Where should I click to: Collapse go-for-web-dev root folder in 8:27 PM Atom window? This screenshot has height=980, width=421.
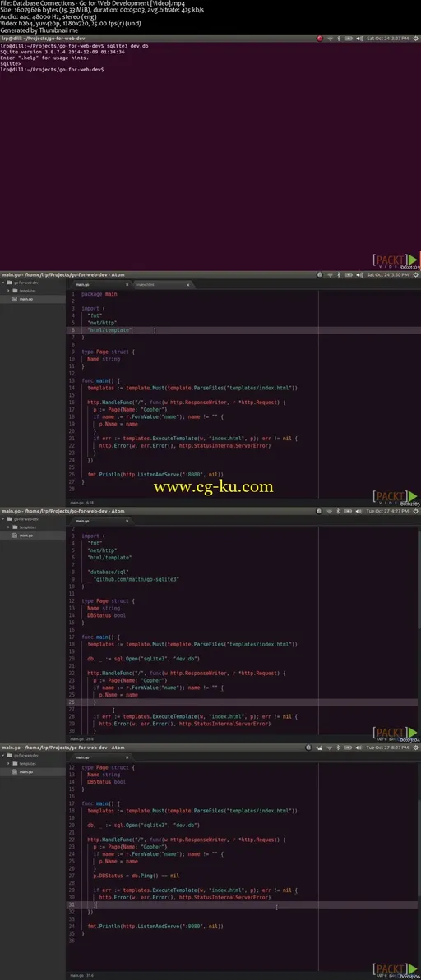pos(3,755)
